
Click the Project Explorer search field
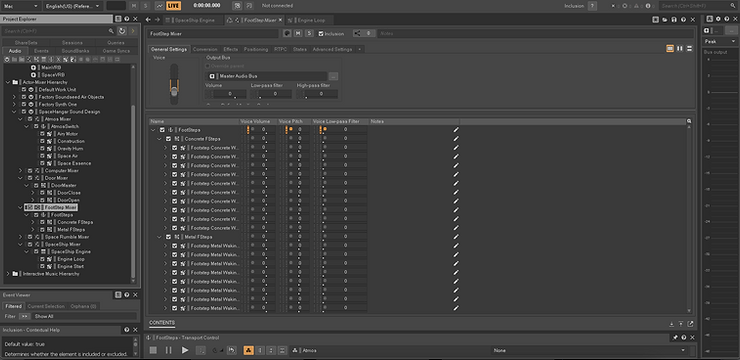click(x=58, y=31)
